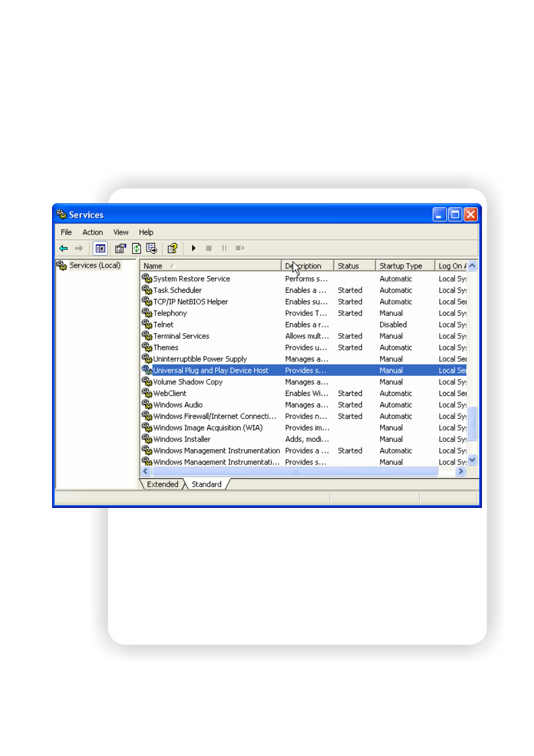
Task: Sort by the Description column header
Action: point(307,265)
